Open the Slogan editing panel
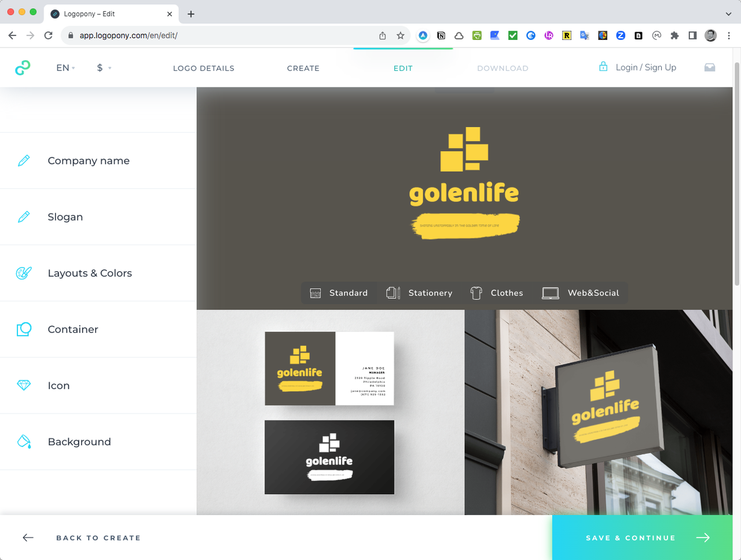The height and width of the screenshot is (560, 741). [x=98, y=217]
